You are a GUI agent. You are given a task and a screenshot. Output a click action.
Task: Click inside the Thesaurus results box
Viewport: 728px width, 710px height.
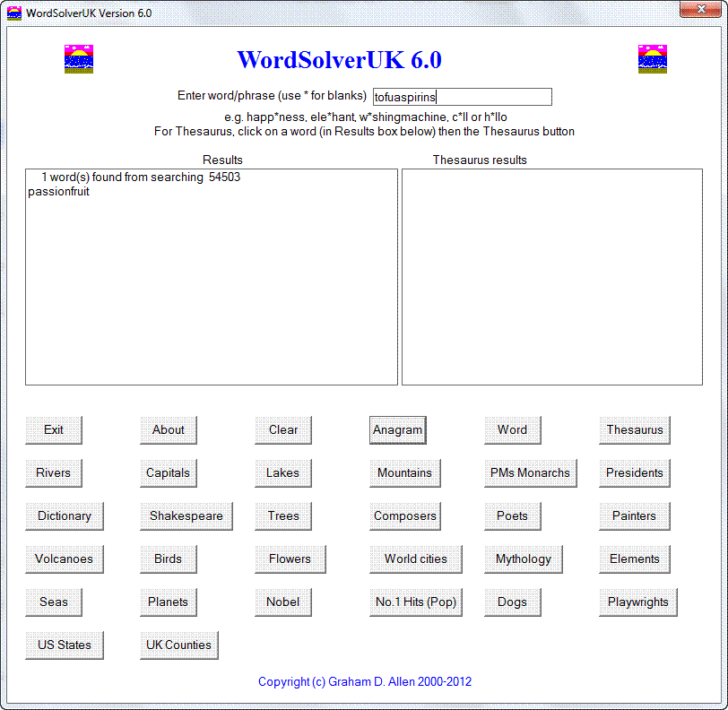coord(551,276)
